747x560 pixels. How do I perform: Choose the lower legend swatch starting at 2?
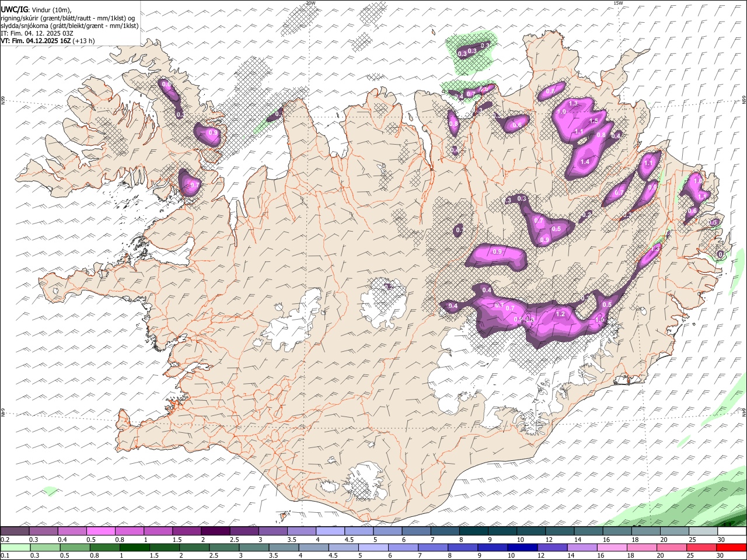[194, 548]
